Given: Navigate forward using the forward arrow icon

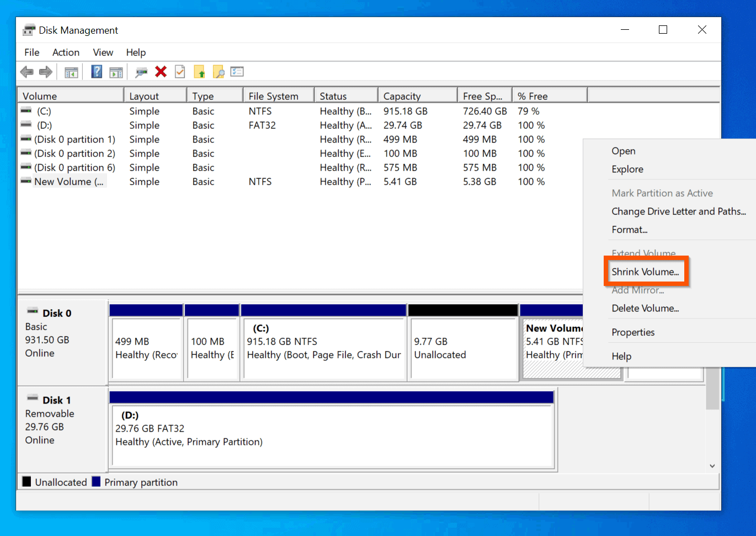Looking at the screenshot, I should [46, 72].
